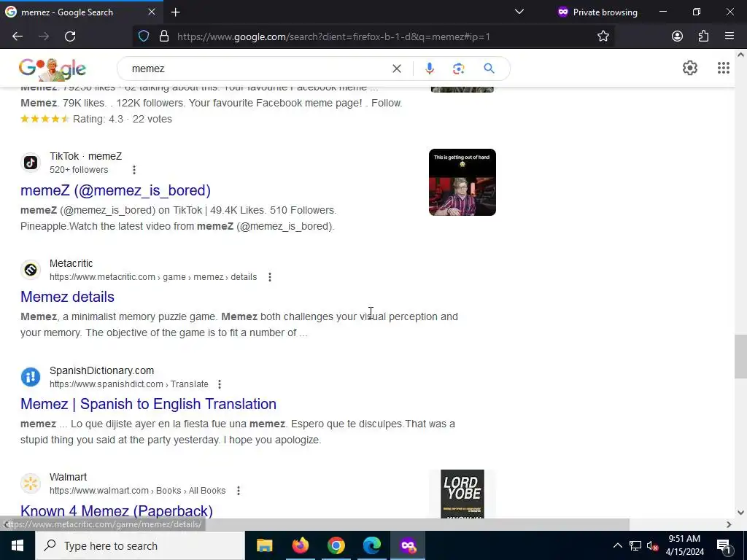Click the "Rating: 4.3 · 22 votes" text
The width and height of the screenshot is (747, 560).
point(123,119)
